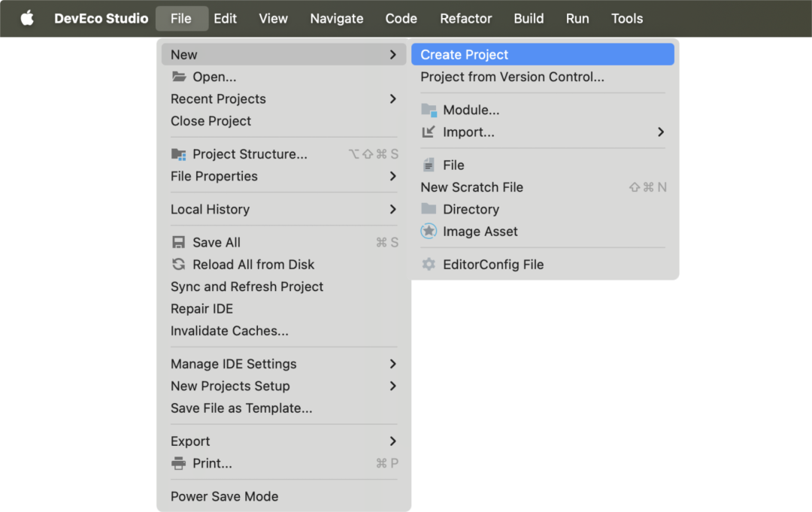Expand the Local History submenu arrow
Screen dimensions: 812x512
[x=393, y=209]
